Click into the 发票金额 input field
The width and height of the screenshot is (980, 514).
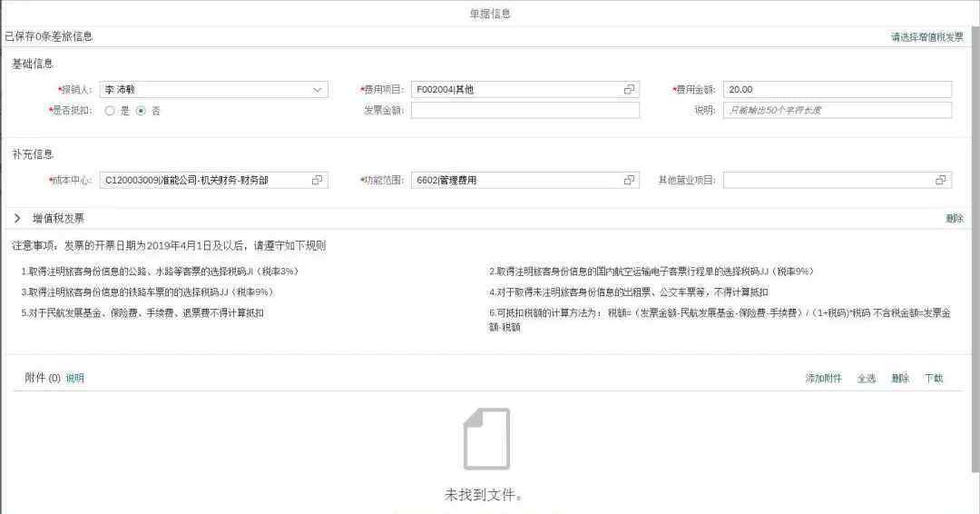[x=524, y=111]
